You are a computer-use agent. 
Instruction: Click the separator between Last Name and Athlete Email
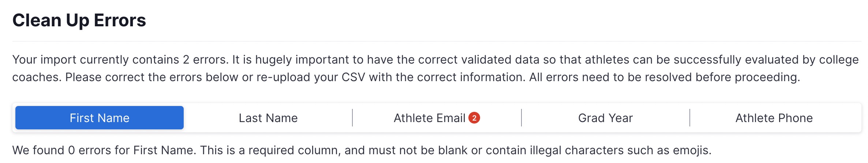[352, 118]
